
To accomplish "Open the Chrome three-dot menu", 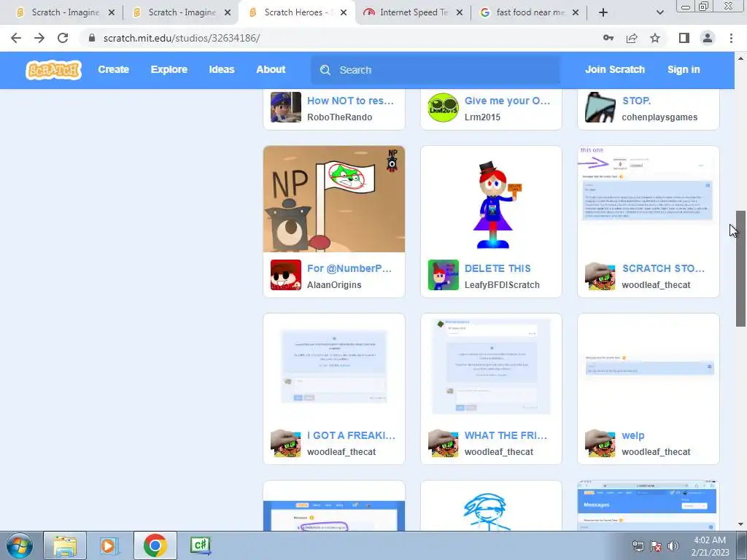I will (x=731, y=38).
